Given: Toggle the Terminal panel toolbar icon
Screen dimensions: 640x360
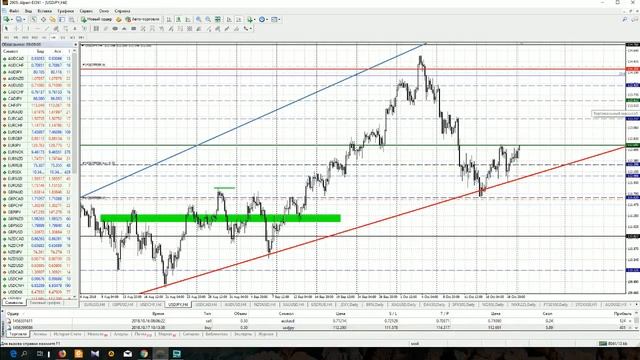Looking at the screenshot, I should click(62, 19).
